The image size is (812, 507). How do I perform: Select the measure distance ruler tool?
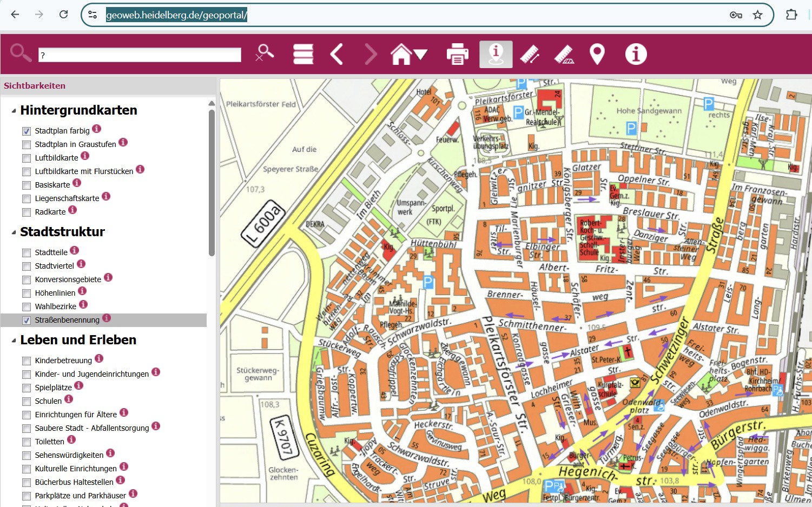point(530,54)
